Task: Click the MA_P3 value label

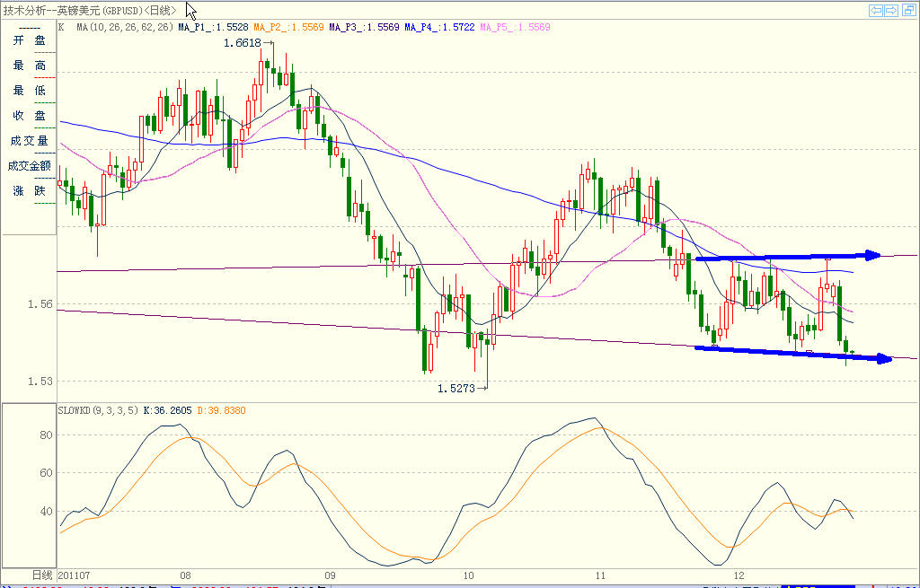Action: [x=364, y=27]
